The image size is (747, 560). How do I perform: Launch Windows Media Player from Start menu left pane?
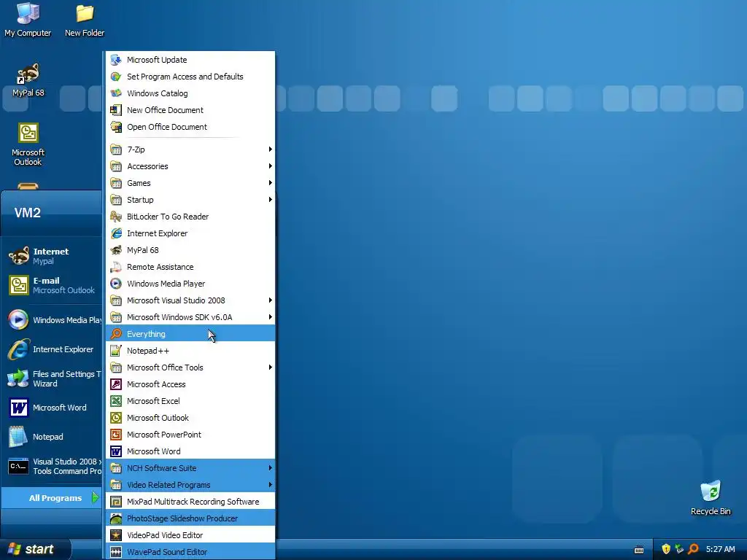52,320
